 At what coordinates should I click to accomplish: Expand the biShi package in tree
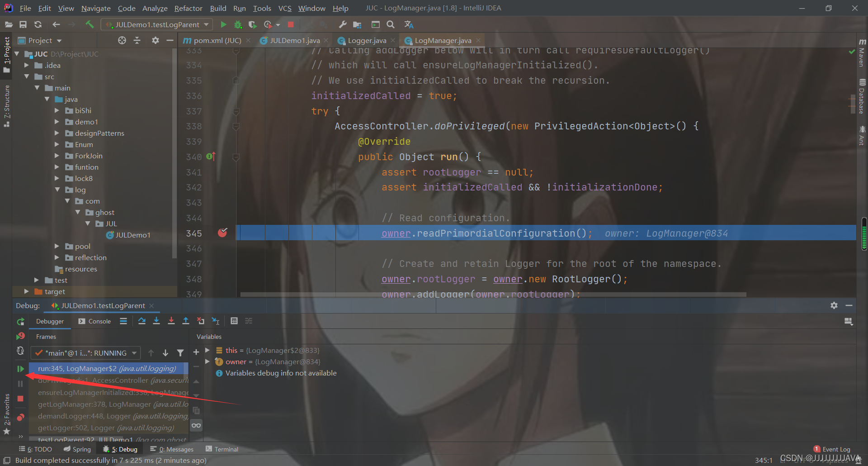(57, 110)
